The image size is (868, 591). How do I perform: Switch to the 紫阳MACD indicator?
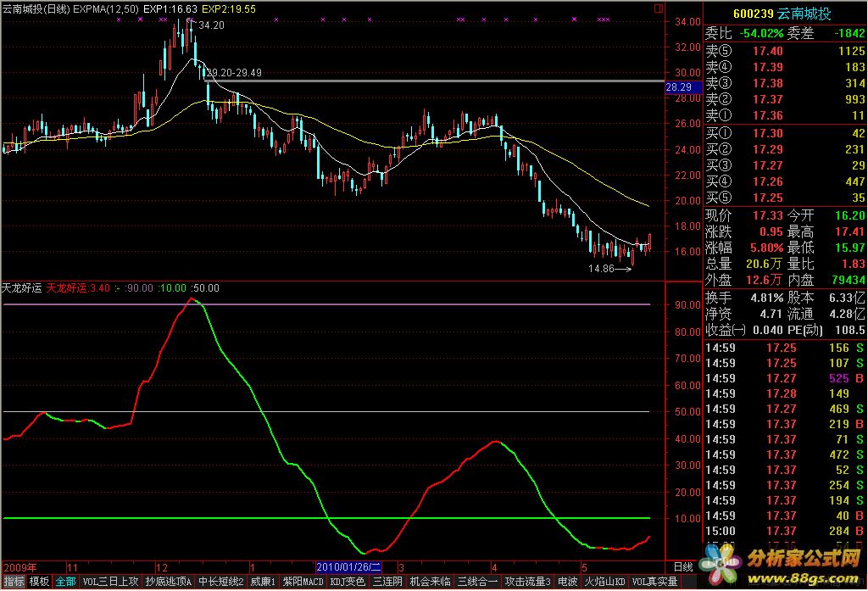point(303,581)
